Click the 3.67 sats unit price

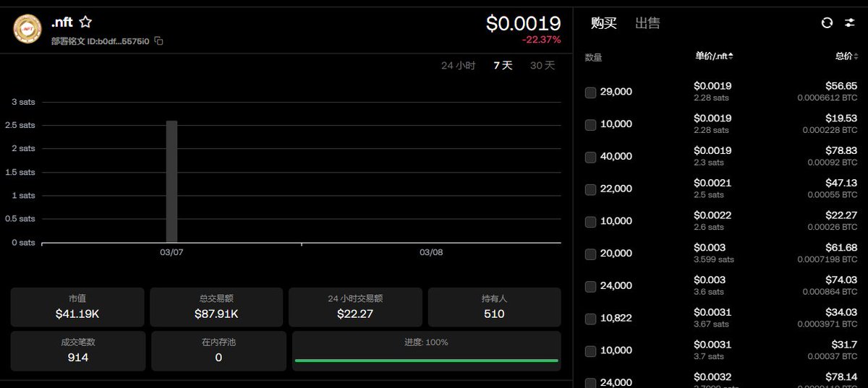point(712,324)
